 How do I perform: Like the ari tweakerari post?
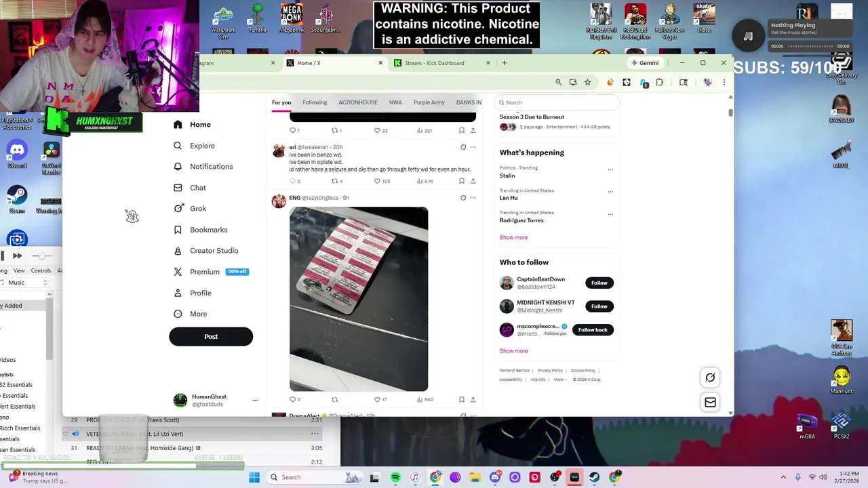click(x=378, y=181)
